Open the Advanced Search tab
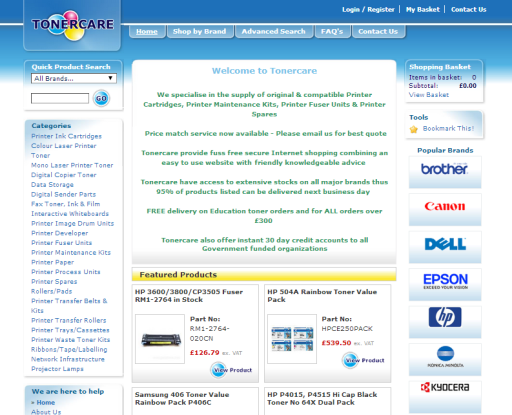Screen dimensions: 512x415 tap(273, 32)
